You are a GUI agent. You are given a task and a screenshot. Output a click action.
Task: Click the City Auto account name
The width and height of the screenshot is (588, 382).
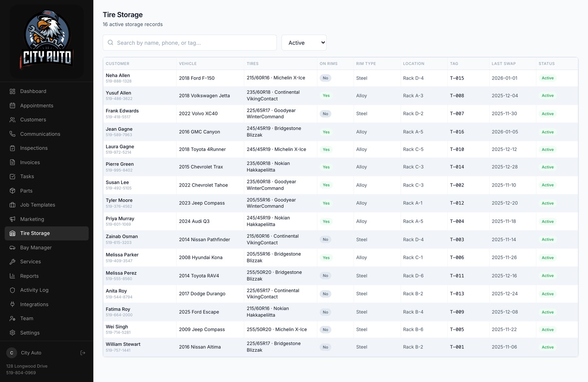tap(31, 353)
